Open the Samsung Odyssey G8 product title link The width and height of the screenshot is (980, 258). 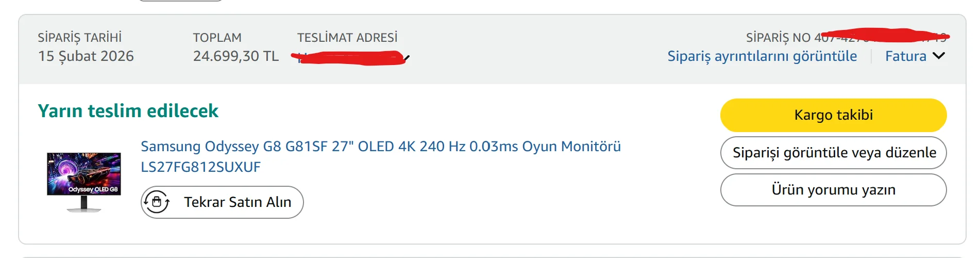(380, 147)
